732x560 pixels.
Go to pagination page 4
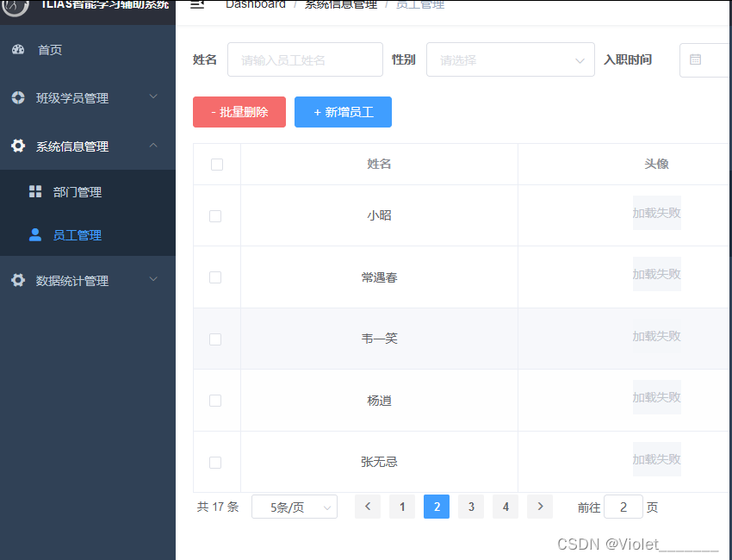coord(505,507)
